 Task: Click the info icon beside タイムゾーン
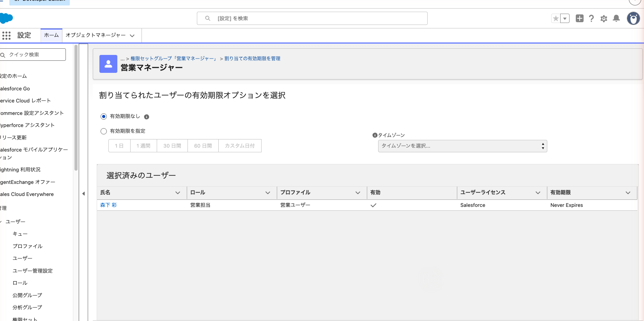click(x=375, y=135)
